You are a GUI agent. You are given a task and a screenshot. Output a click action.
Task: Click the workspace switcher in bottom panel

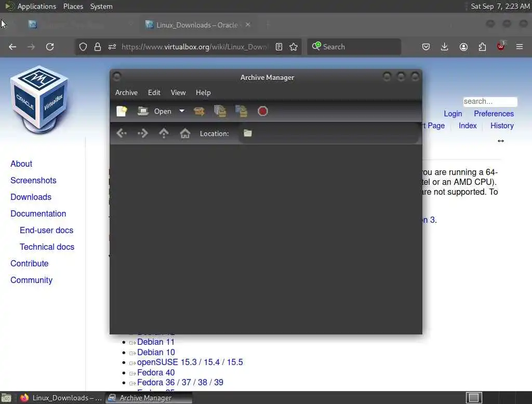pyautogui.click(x=474, y=398)
